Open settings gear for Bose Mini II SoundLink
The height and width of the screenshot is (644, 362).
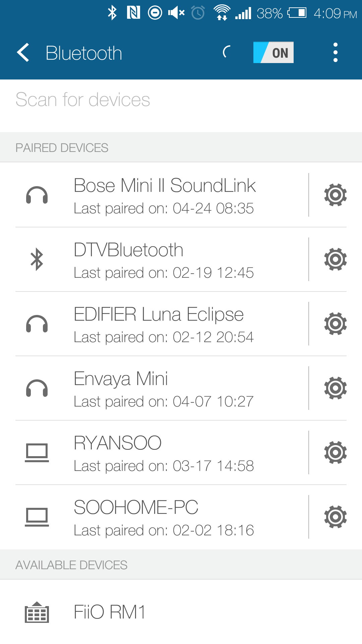click(x=335, y=195)
